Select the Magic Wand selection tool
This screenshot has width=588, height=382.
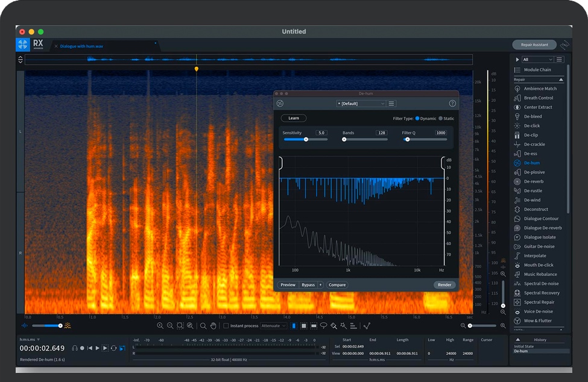tap(343, 326)
